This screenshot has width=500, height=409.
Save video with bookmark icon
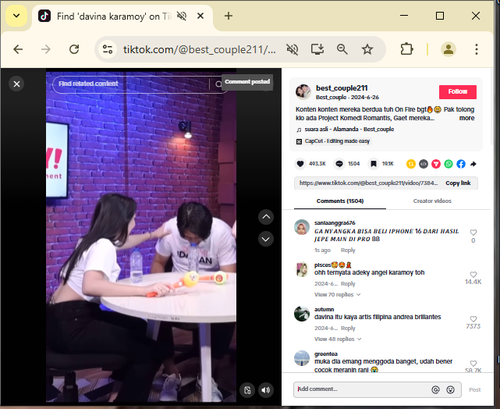[x=373, y=164]
